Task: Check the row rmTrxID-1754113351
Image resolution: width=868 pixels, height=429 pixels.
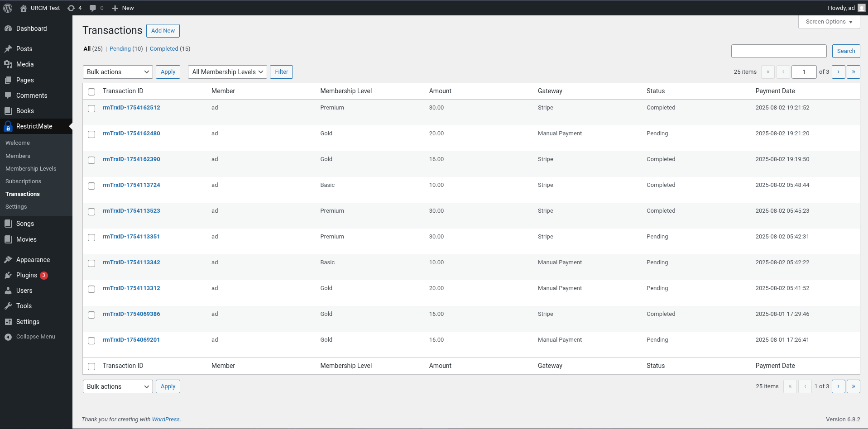Action: 91,238
